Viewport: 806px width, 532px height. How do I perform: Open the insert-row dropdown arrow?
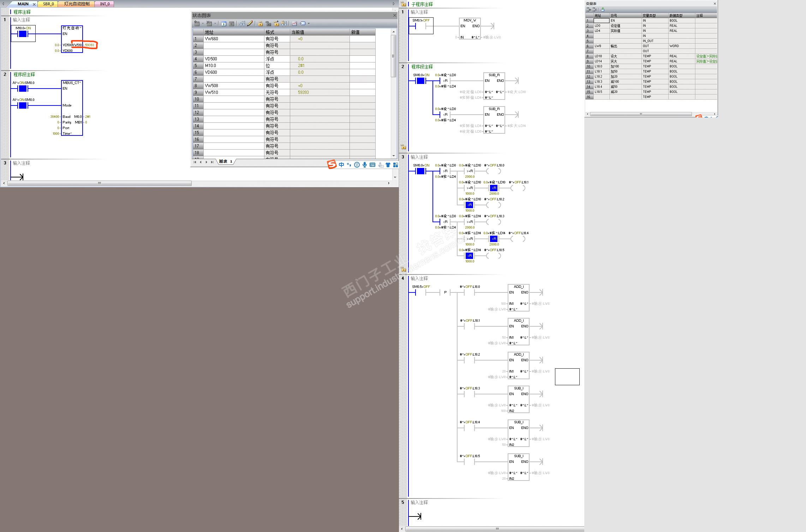(x=203, y=24)
